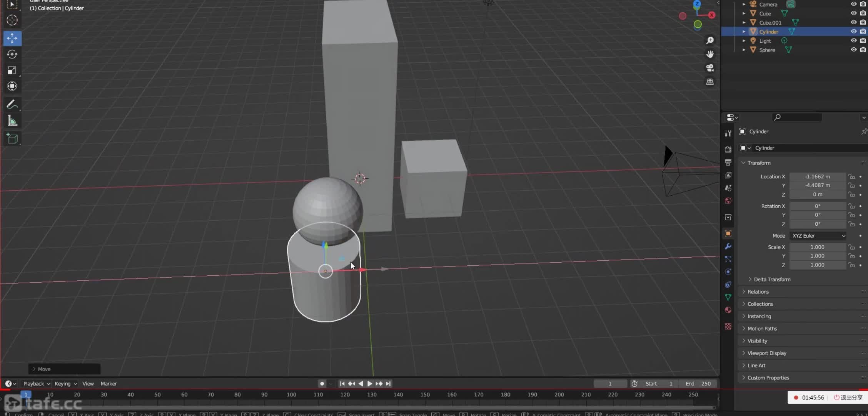Image resolution: width=868 pixels, height=416 pixels.
Task: Expand the Camera outliner entry
Action: (x=744, y=4)
